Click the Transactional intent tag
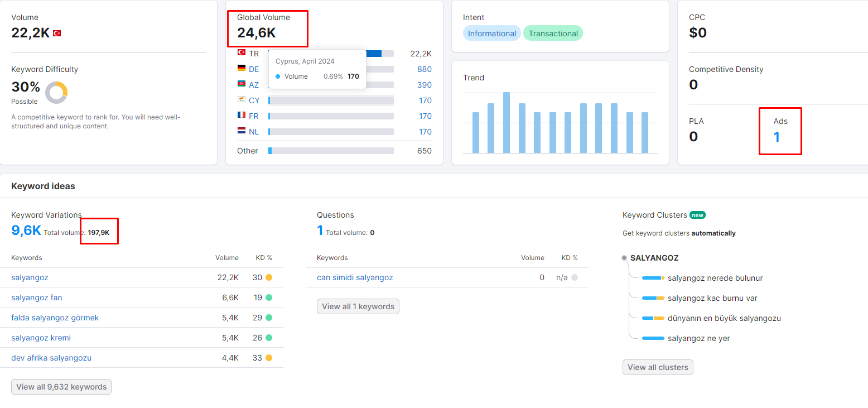Screen dimensions: 868x408 553,33
